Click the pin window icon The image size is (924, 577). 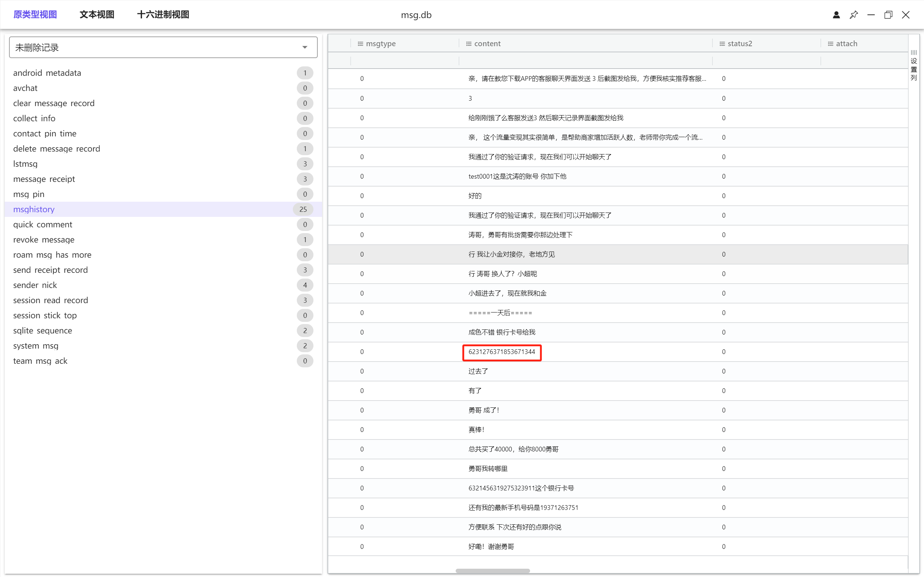tap(854, 15)
